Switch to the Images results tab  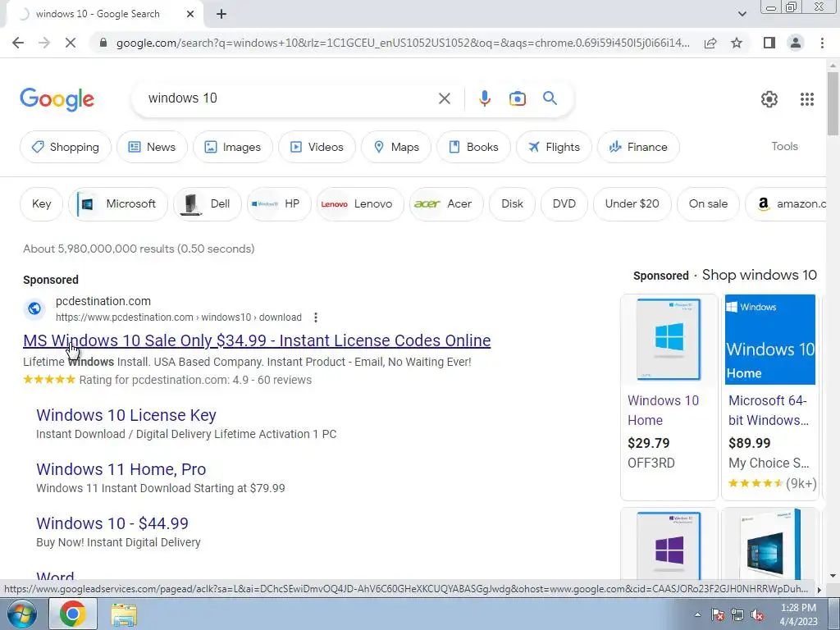click(x=232, y=147)
